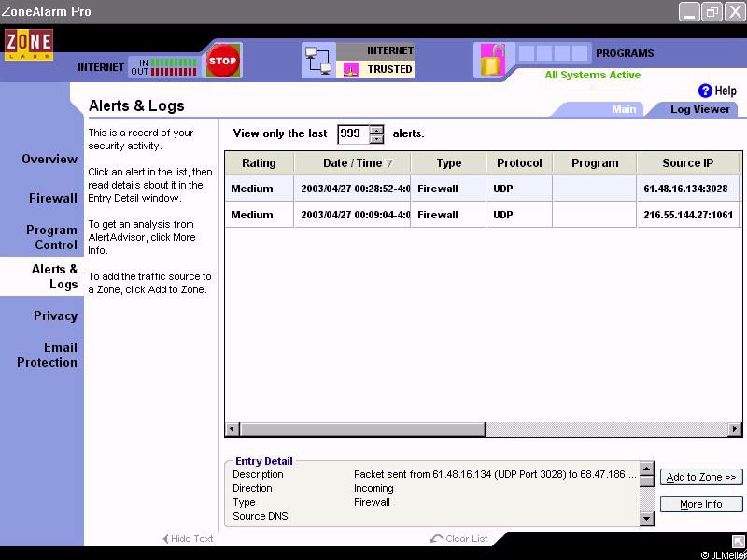
Task: Click the red STOP button
Action: pyautogui.click(x=222, y=61)
